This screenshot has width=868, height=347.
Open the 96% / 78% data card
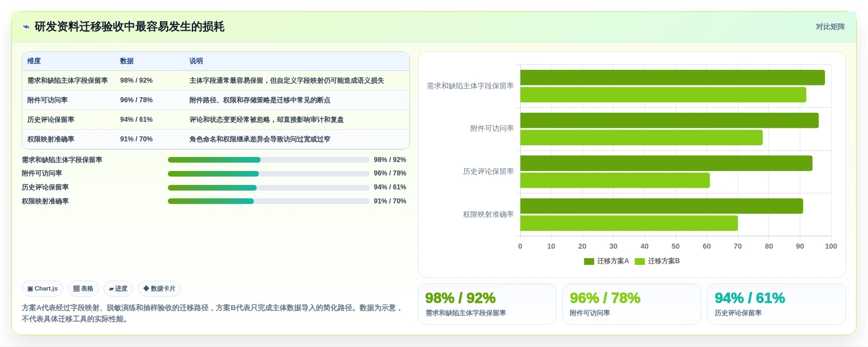(631, 304)
